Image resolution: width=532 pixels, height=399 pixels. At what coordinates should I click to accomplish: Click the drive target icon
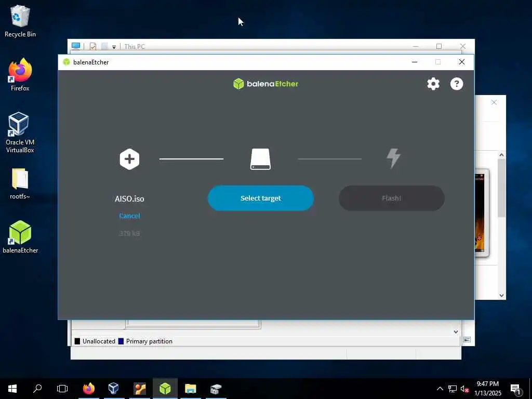click(x=261, y=159)
